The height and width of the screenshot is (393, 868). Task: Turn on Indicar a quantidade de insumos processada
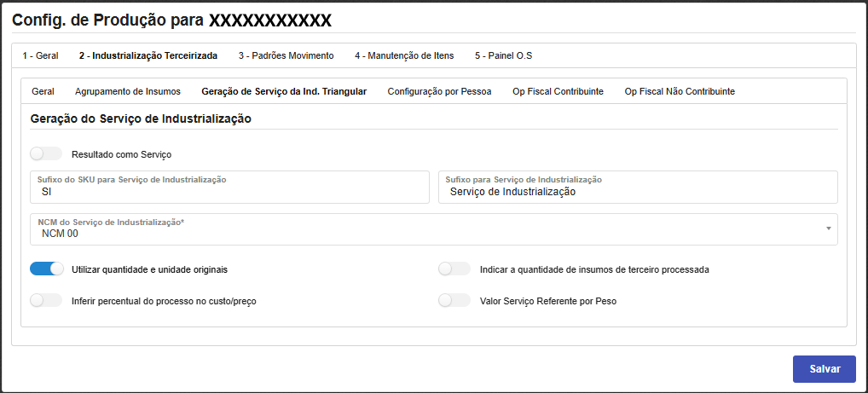(x=454, y=269)
